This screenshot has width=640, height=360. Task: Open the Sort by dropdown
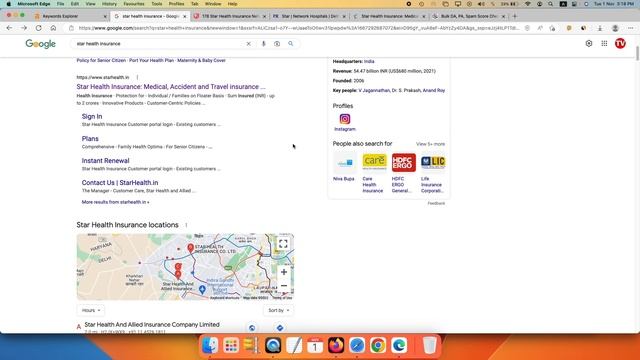coord(278,310)
